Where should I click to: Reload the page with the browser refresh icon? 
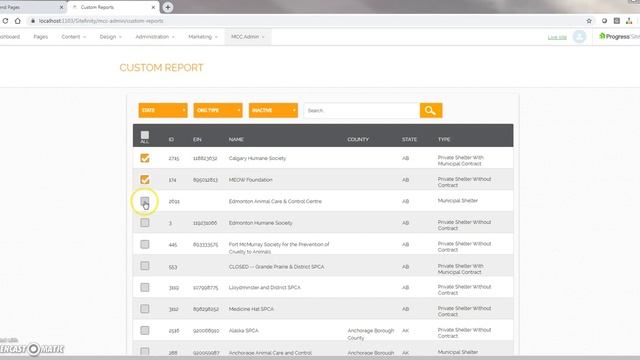pos(5,21)
